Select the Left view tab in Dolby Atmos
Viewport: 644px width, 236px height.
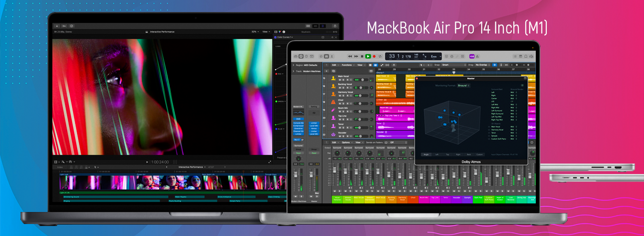437,154
